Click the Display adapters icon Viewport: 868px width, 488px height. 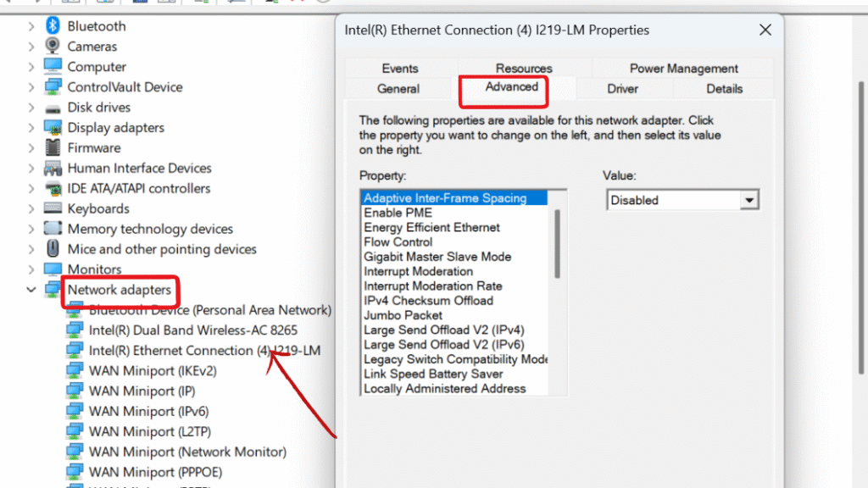tap(53, 127)
